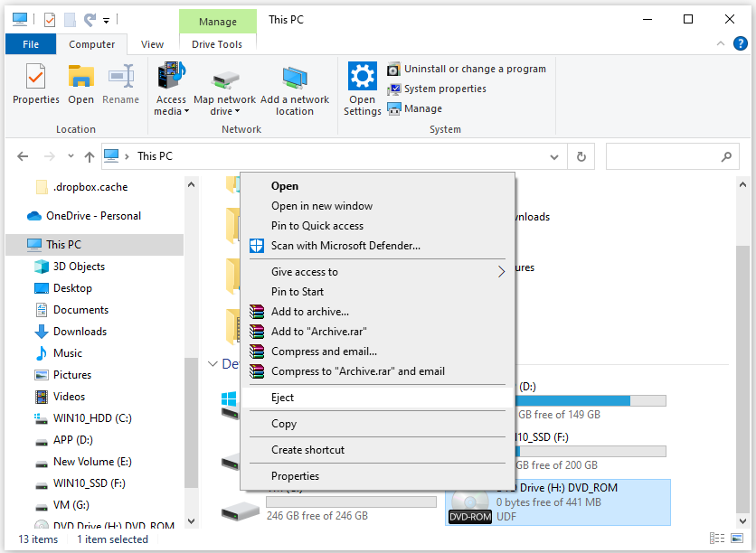Screen dimensions: 756x553
Task: Open the Recent locations dropdown
Action: [71, 156]
